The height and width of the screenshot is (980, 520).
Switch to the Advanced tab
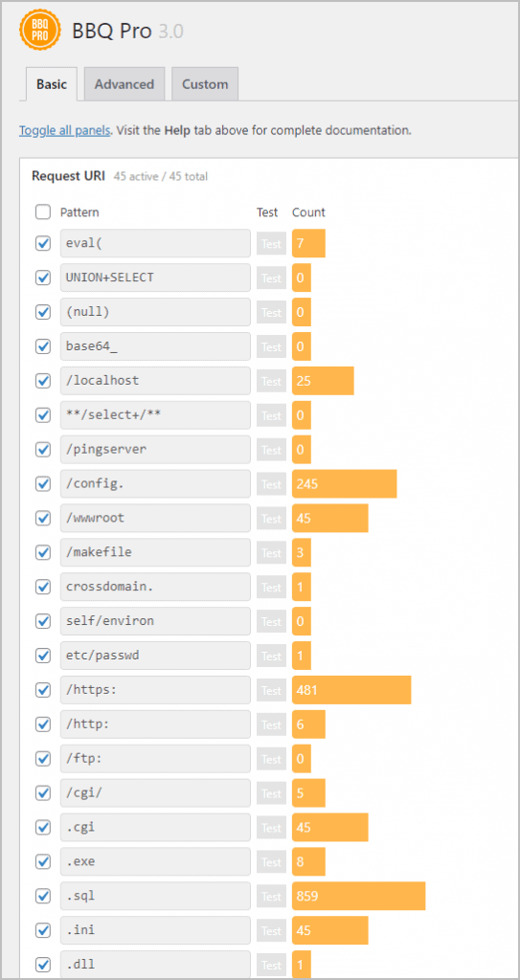124,84
